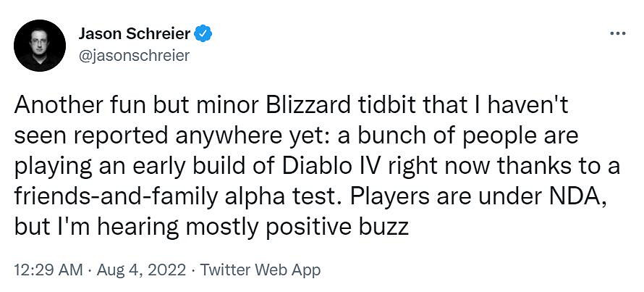Click the display name Jason Schreier
This screenshot has width=644, height=292.
[137, 33]
